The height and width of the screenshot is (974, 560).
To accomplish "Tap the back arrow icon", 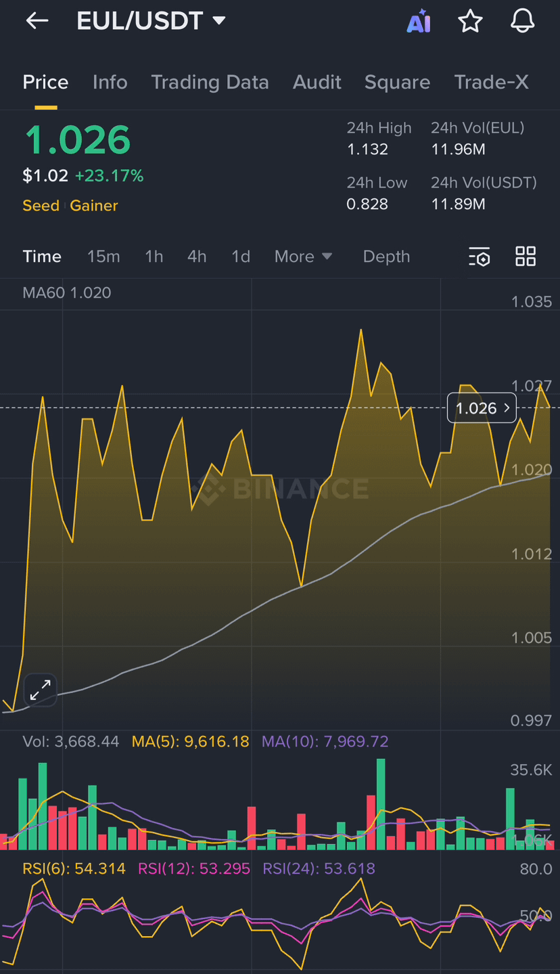I will pyautogui.click(x=37, y=21).
